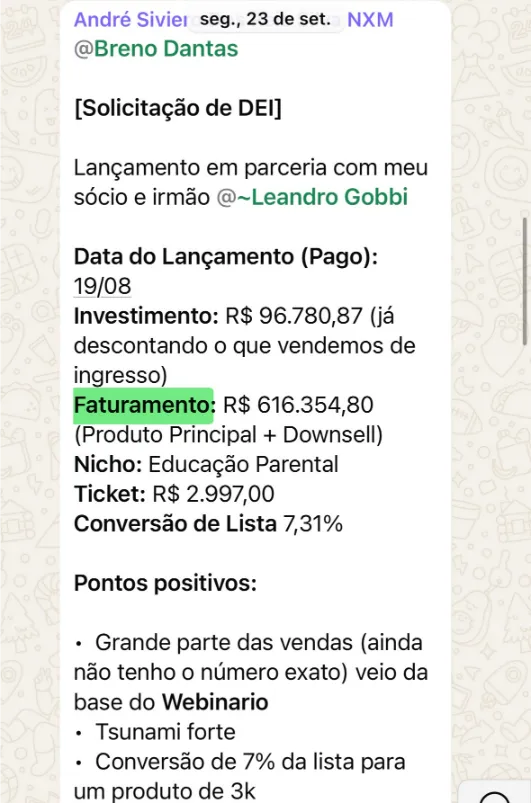531x803 pixels.
Task: Click the R$ 616.354,80 revenue amount
Action: (298, 405)
